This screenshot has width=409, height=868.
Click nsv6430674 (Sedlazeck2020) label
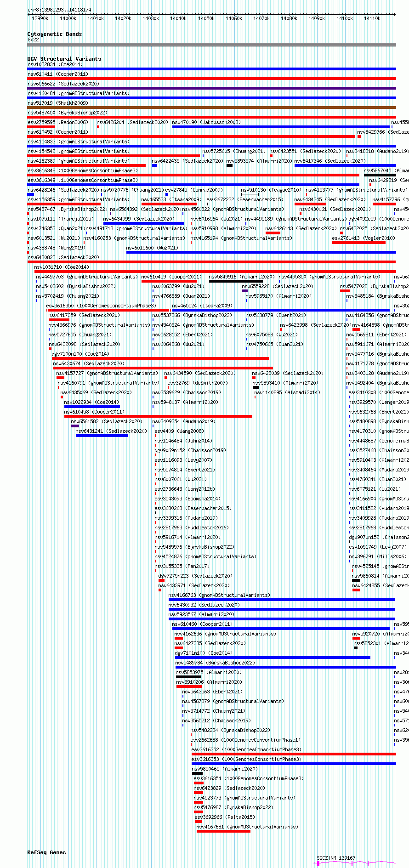(x=89, y=363)
